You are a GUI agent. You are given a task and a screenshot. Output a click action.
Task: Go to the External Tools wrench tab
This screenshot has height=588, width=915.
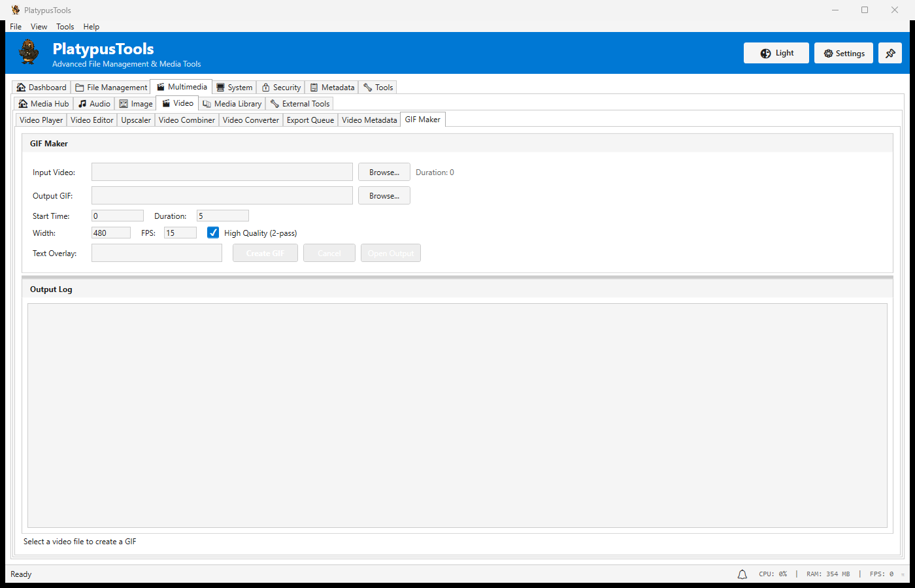coord(300,104)
